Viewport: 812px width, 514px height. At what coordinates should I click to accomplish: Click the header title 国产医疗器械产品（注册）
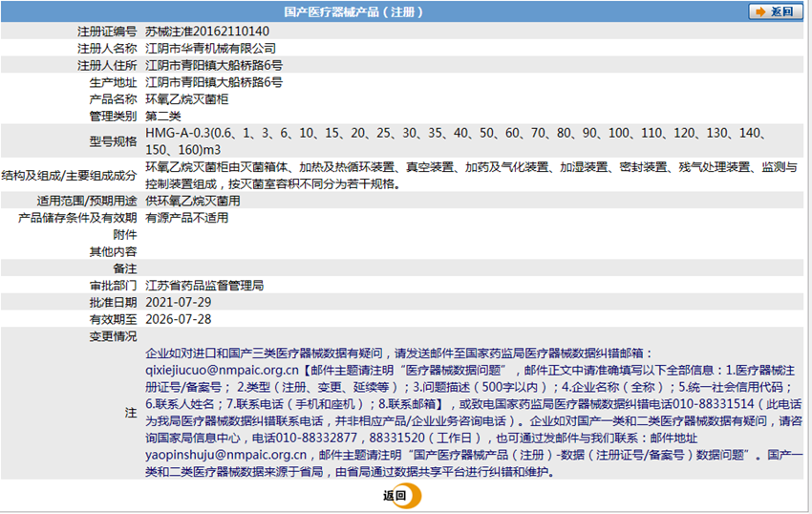(353, 11)
